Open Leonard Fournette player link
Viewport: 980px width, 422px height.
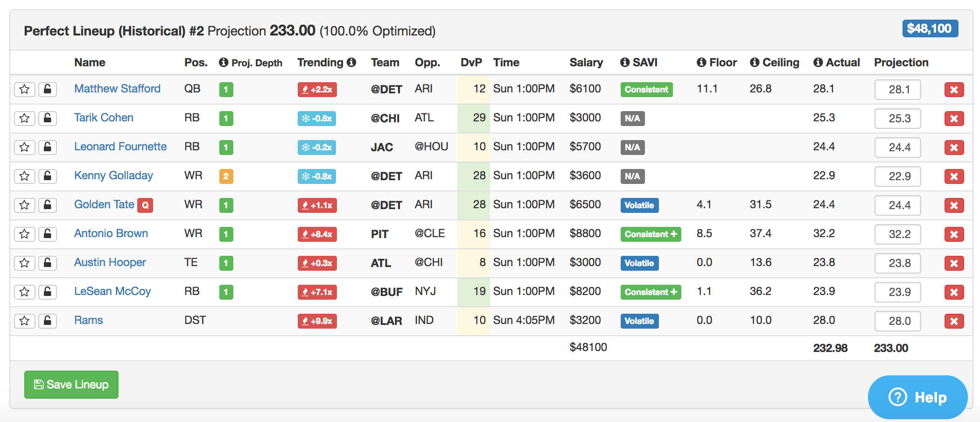tap(120, 147)
